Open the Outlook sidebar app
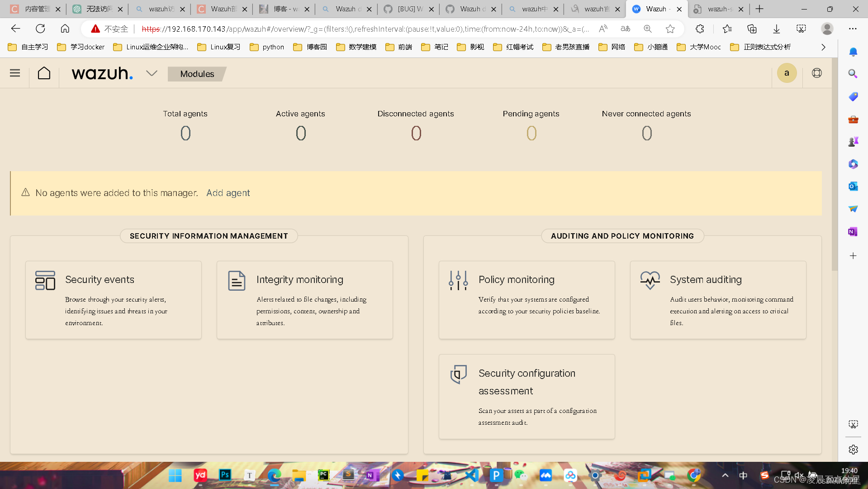Image resolution: width=868 pixels, height=489 pixels. [853, 186]
